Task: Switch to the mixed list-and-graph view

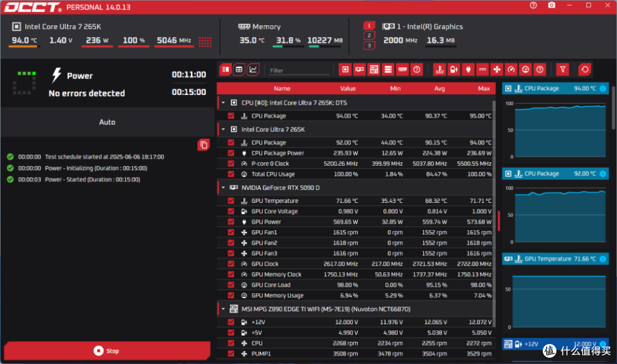Action: [226, 70]
